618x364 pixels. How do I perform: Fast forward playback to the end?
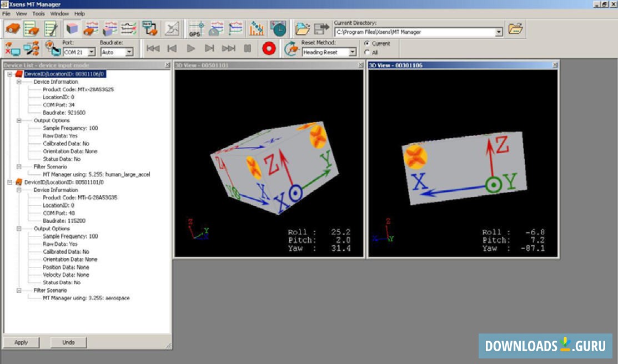click(x=229, y=48)
